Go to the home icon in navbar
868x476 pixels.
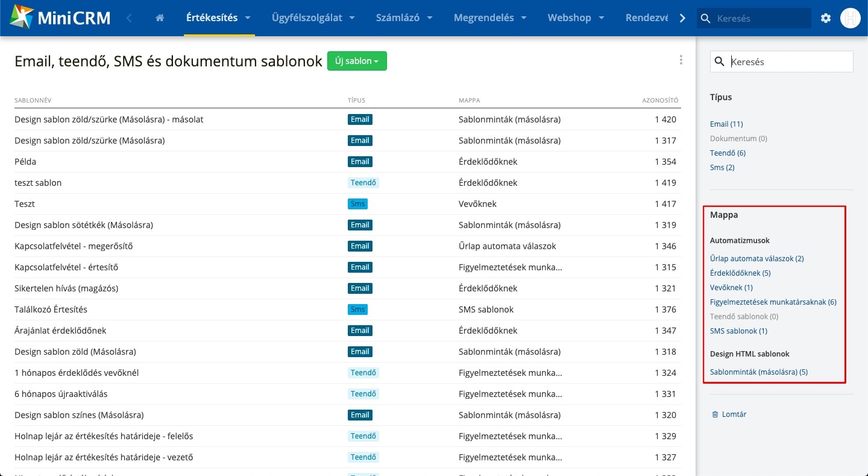160,18
